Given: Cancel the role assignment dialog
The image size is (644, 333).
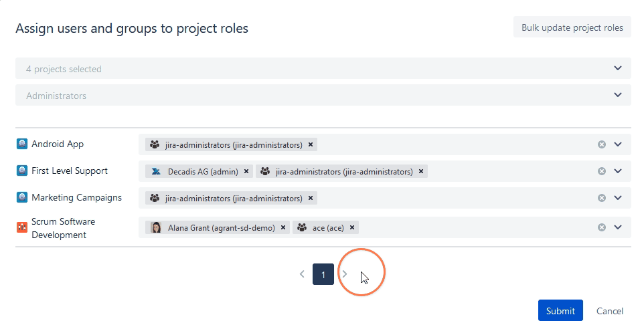Looking at the screenshot, I should point(610,311).
